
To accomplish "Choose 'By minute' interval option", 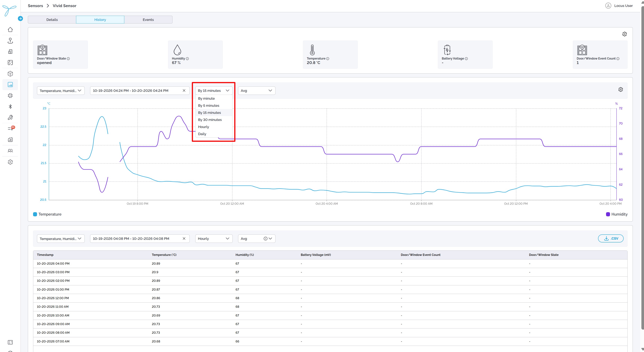I will coord(214,98).
